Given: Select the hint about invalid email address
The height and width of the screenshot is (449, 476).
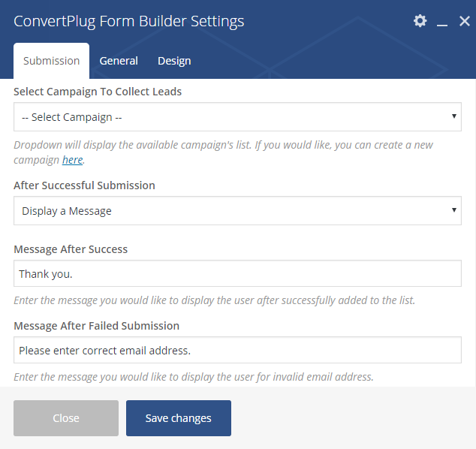Looking at the screenshot, I should (x=194, y=377).
